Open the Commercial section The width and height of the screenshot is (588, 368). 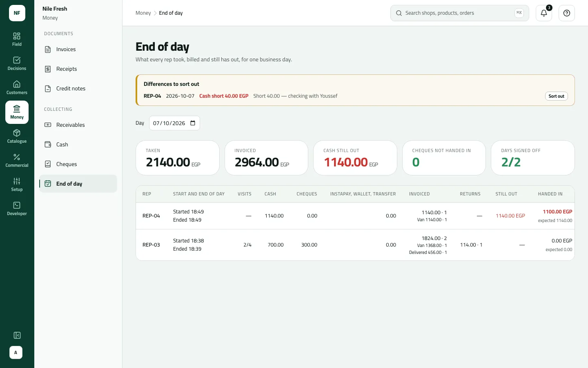pos(17,160)
